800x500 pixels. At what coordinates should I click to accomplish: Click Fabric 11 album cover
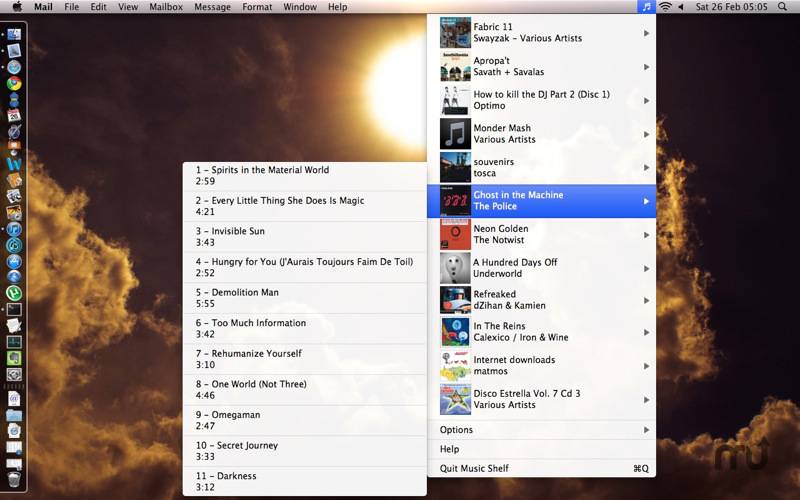click(455, 33)
